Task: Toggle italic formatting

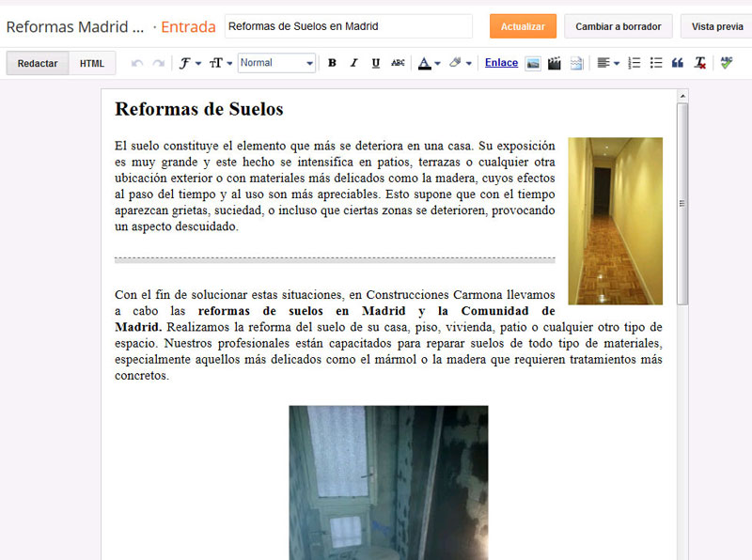Action: point(353,63)
